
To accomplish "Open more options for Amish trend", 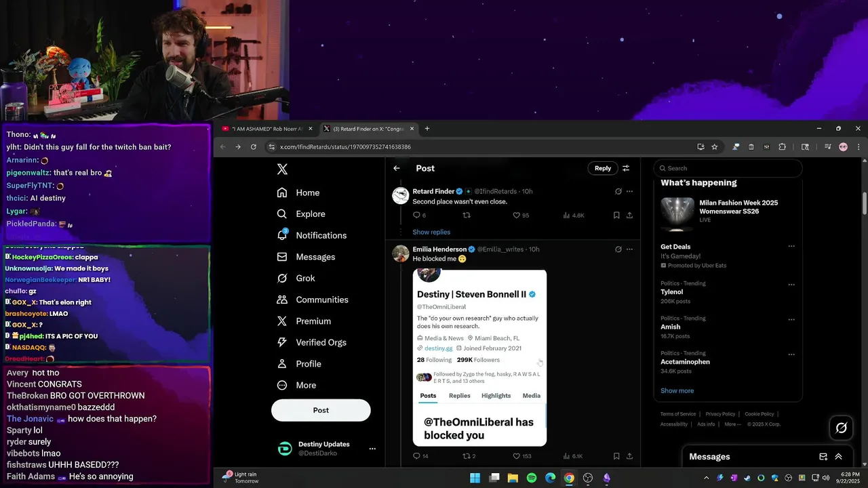I will [791, 319].
